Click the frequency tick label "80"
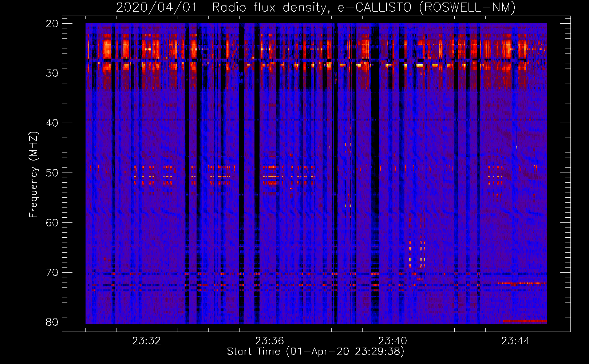Image resolution: width=589 pixels, height=364 pixels. (52, 322)
